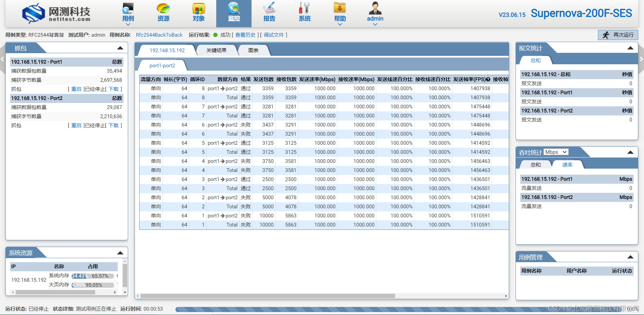Viewport: 644px width, 315px height.
Task: Open the 调试文件 link
Action: click(274, 35)
